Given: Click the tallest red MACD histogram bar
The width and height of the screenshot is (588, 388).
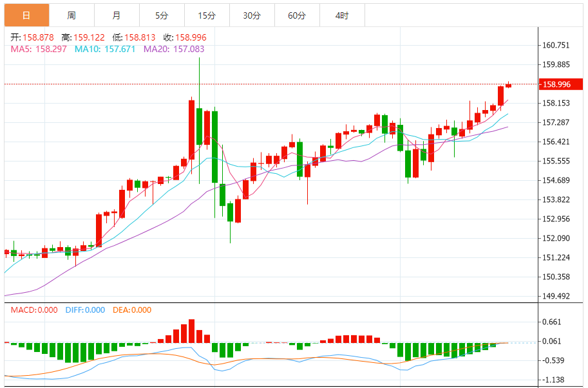Looking at the screenshot, I should point(192,331).
